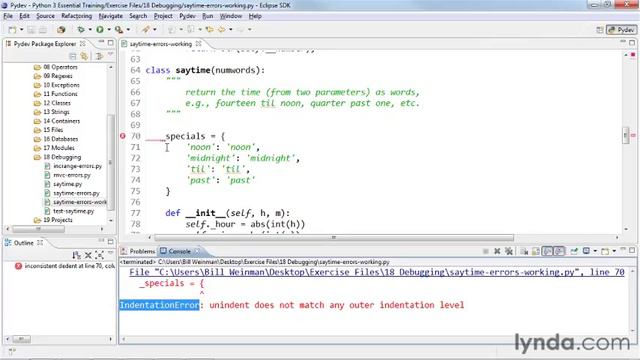The height and width of the screenshot is (360, 640).
Task: Open the File menu
Action: pos(8,16)
